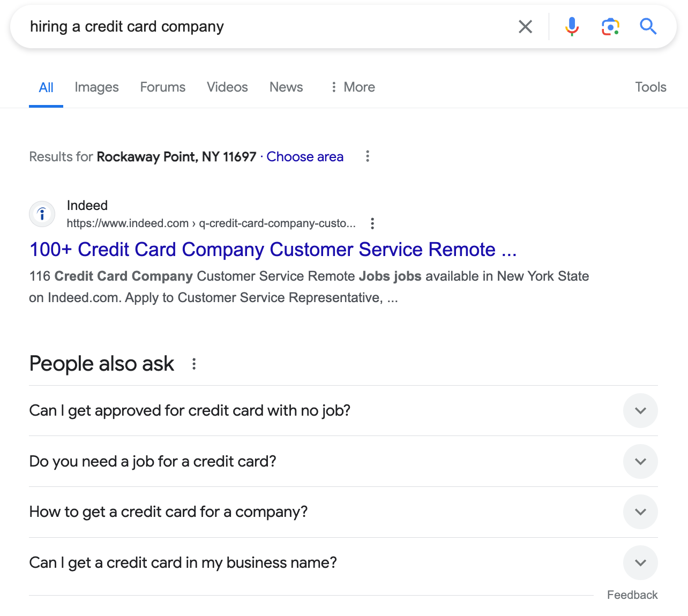Viewport: 688px width, 616px height.
Task: Open options via the three-dot icon beside Indeed result
Action: pos(372,223)
